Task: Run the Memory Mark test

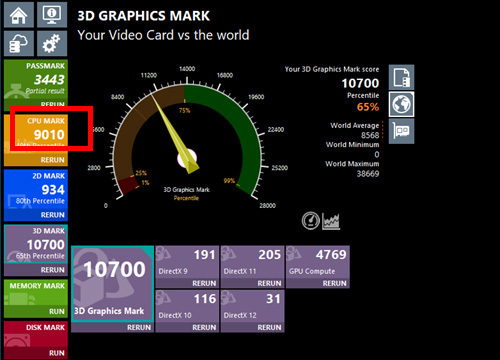Action: 57,312
